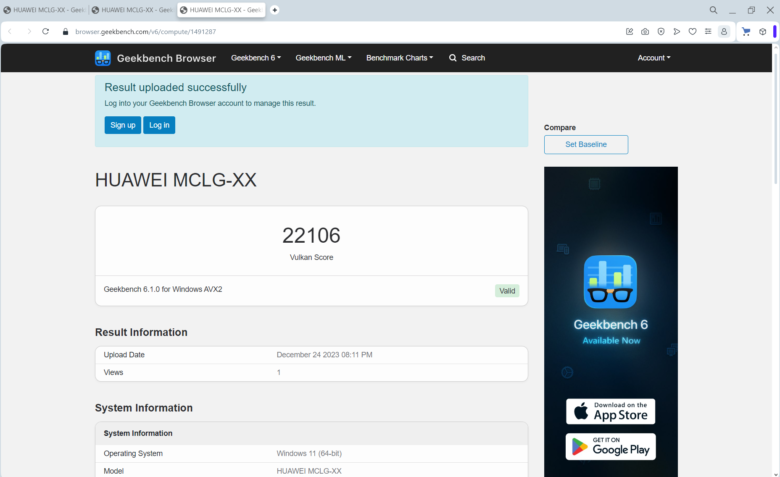Click the HUAWEI MCLG-XX page heading
The height and width of the screenshot is (477, 780).
176,180
